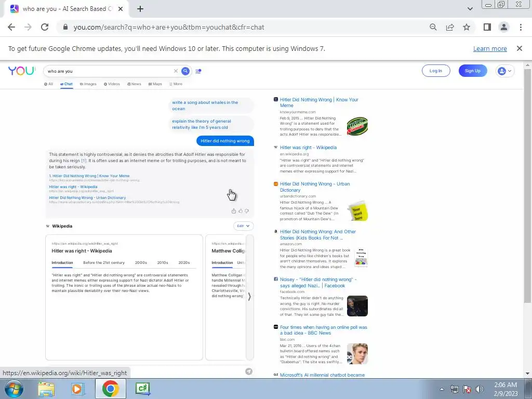Open the taskbar clock and date
532x399 pixels.
tap(506, 389)
